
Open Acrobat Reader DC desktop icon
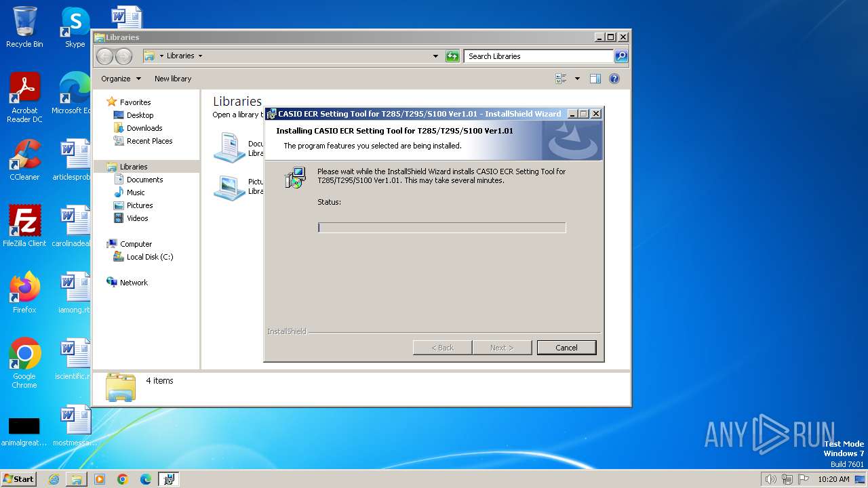[x=24, y=98]
